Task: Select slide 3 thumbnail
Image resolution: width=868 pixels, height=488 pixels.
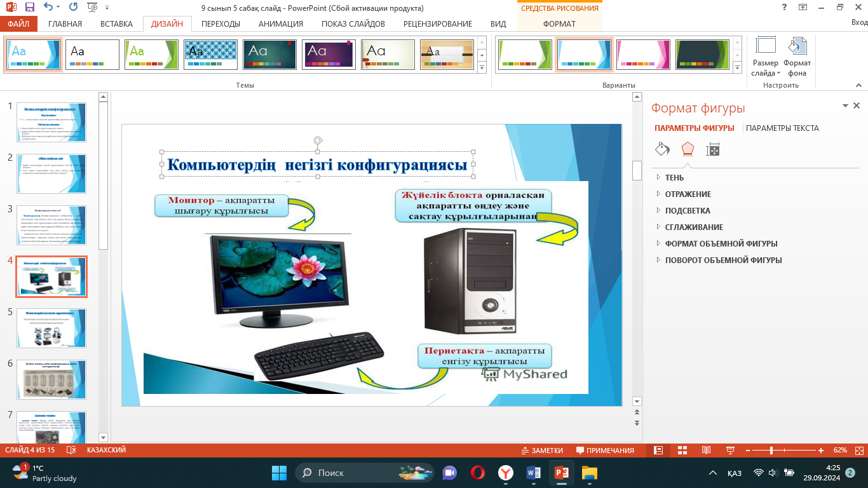Action: coord(51,225)
